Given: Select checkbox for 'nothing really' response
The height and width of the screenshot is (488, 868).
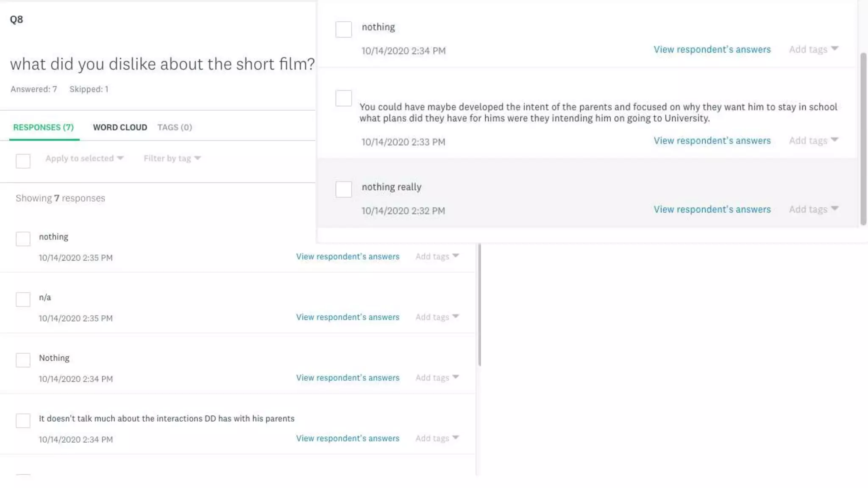Looking at the screenshot, I should point(343,189).
